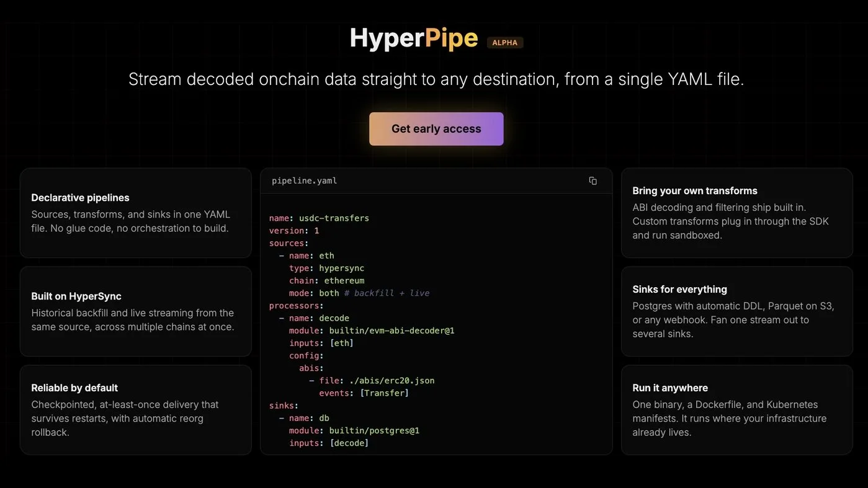This screenshot has height=488, width=868.
Task: Click 'builtin/evm-abi-decoder@1' module value
Action: [392, 331]
